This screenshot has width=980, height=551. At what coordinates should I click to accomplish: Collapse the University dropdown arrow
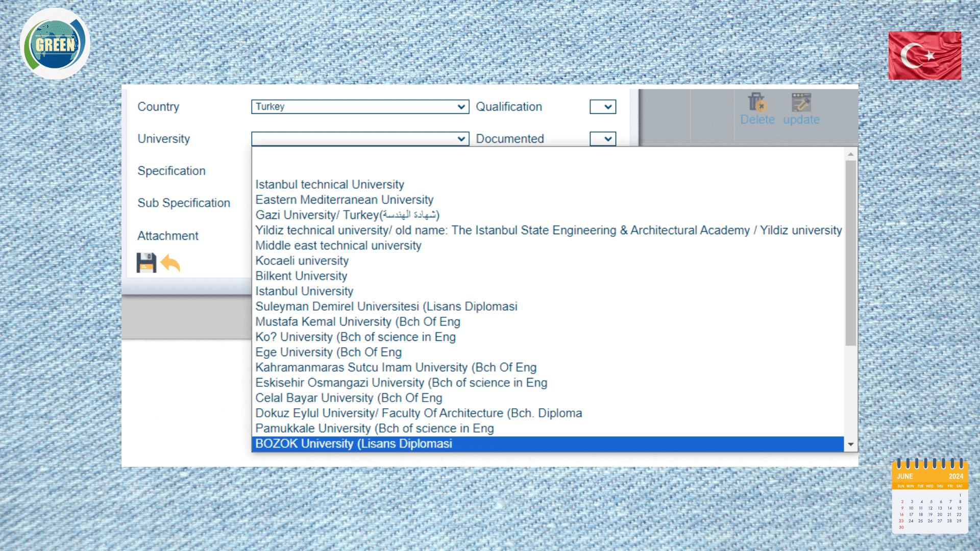[x=461, y=139]
